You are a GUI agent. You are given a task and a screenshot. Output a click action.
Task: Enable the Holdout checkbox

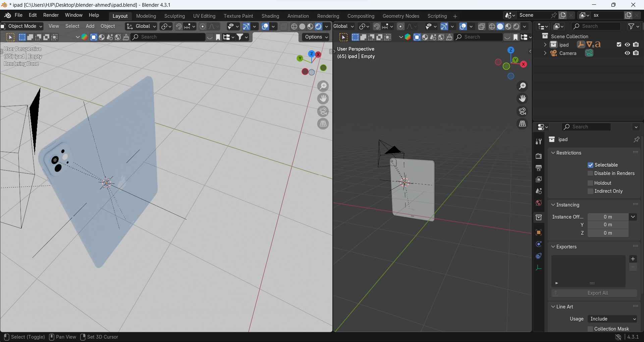coord(591,183)
